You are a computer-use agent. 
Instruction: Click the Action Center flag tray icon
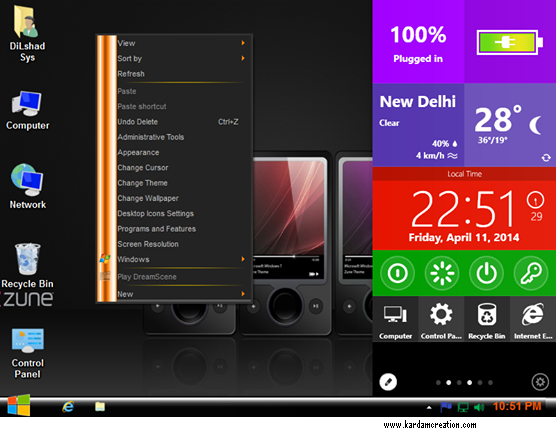pos(446,407)
